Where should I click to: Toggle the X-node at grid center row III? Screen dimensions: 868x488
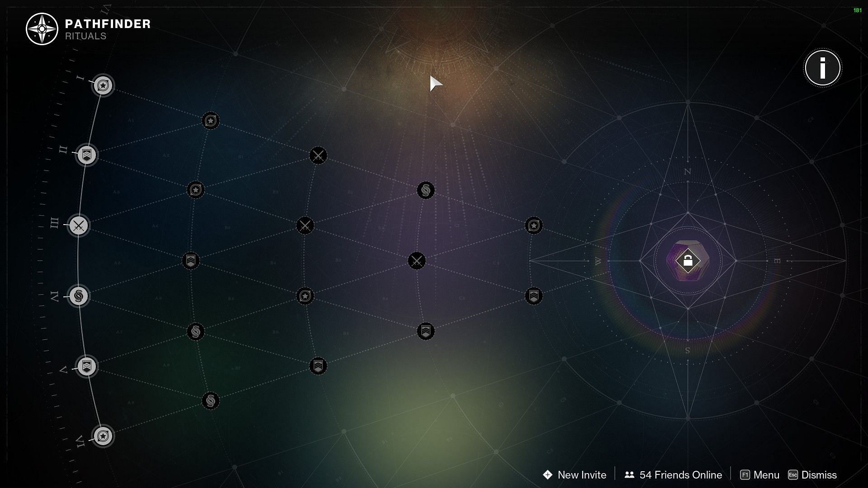[x=303, y=225]
